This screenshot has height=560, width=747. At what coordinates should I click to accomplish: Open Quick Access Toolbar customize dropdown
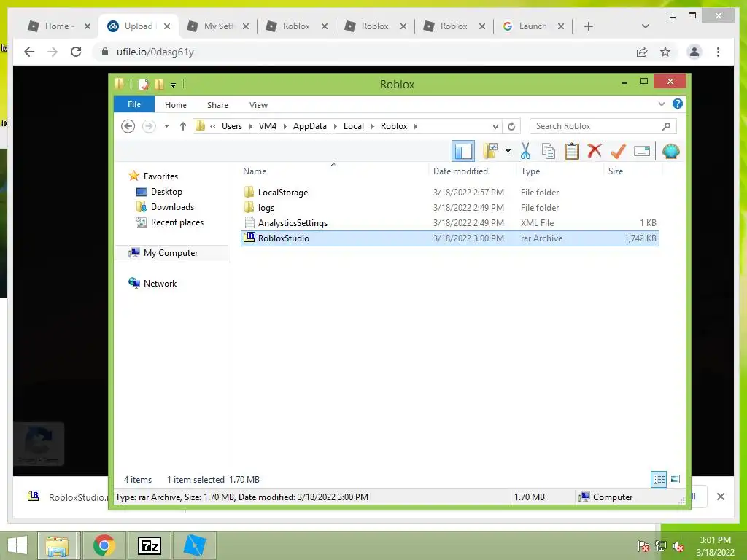point(173,85)
